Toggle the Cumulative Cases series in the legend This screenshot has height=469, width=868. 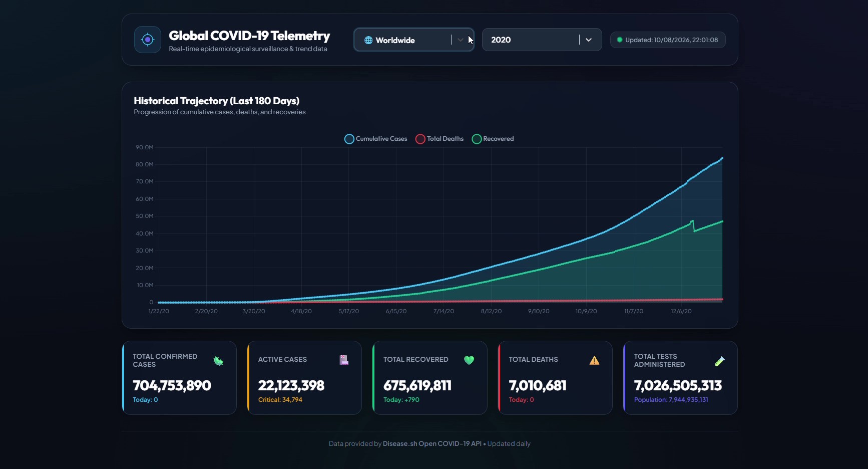pos(376,139)
